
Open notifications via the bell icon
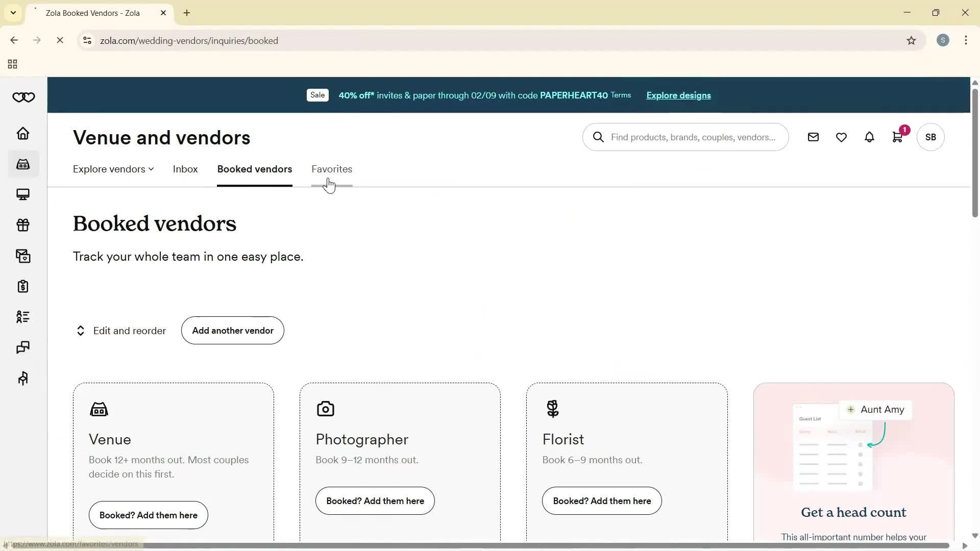[869, 137]
